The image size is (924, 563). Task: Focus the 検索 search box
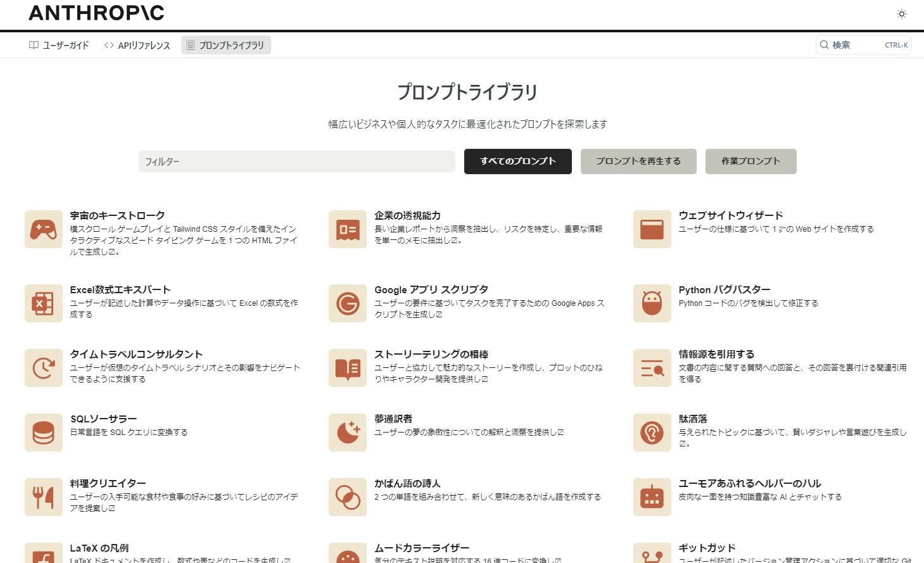point(864,45)
